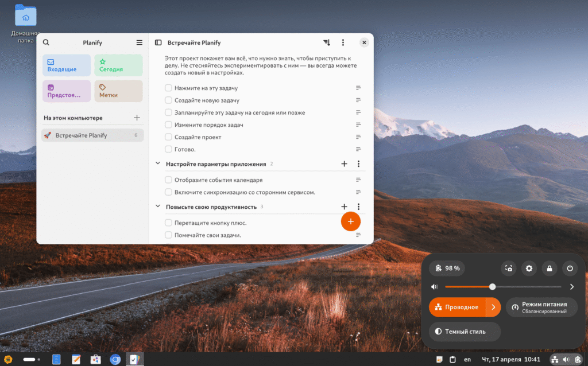The image size is (588, 366).
Task: Add task to "Настройте параметры приложения" section
Action: [344, 164]
